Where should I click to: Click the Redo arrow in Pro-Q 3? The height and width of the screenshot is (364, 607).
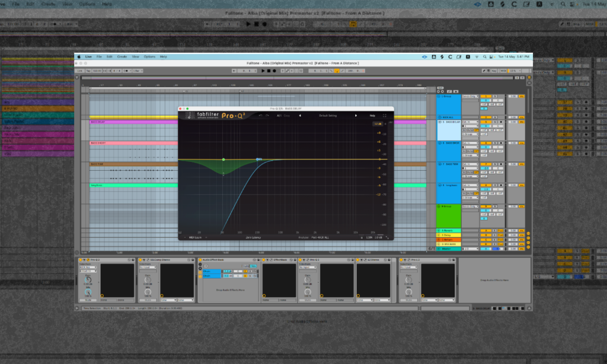click(267, 116)
